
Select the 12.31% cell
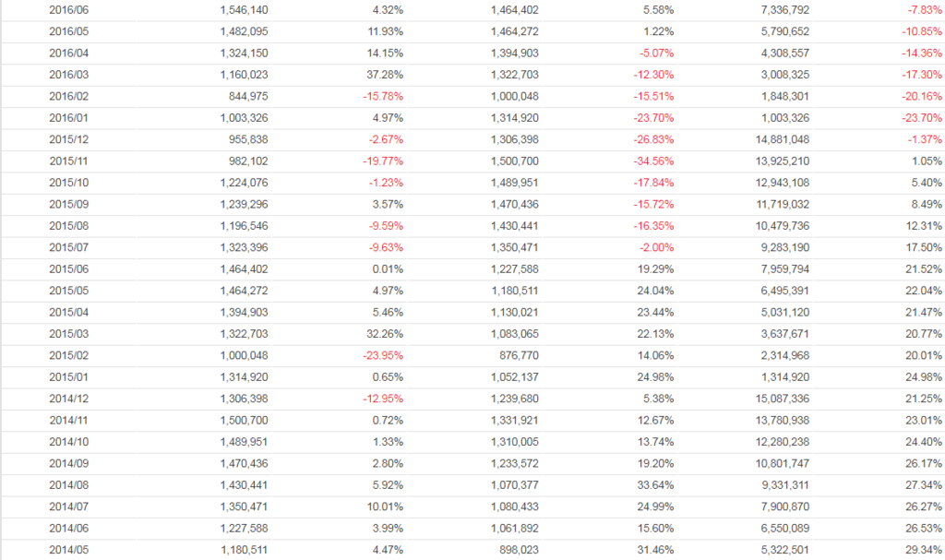click(924, 226)
